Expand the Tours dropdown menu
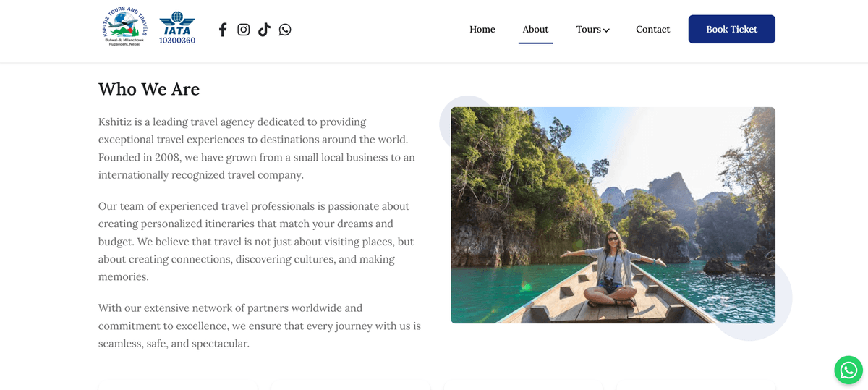The height and width of the screenshot is (390, 868). [x=593, y=30]
